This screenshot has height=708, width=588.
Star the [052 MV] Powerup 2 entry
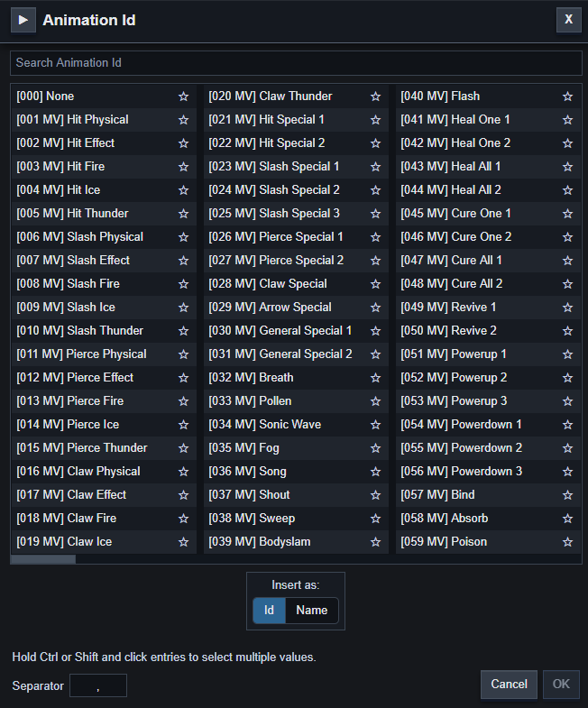coord(567,378)
